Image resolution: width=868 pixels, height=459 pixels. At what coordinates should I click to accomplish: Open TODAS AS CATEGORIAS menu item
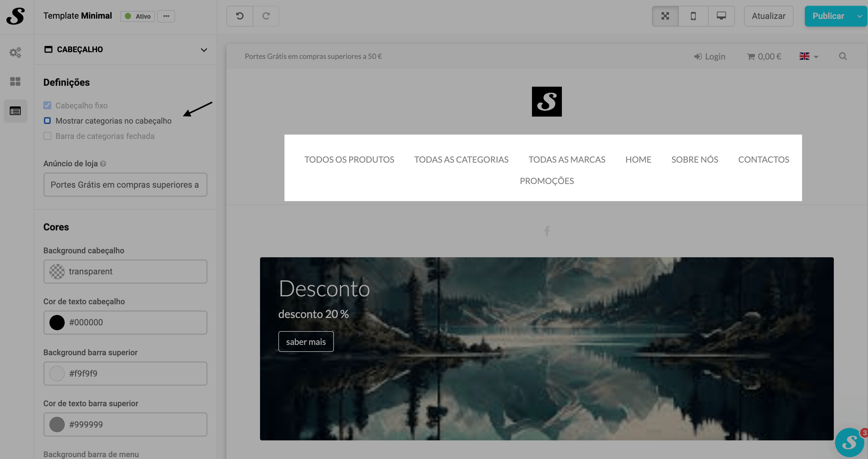pos(461,159)
